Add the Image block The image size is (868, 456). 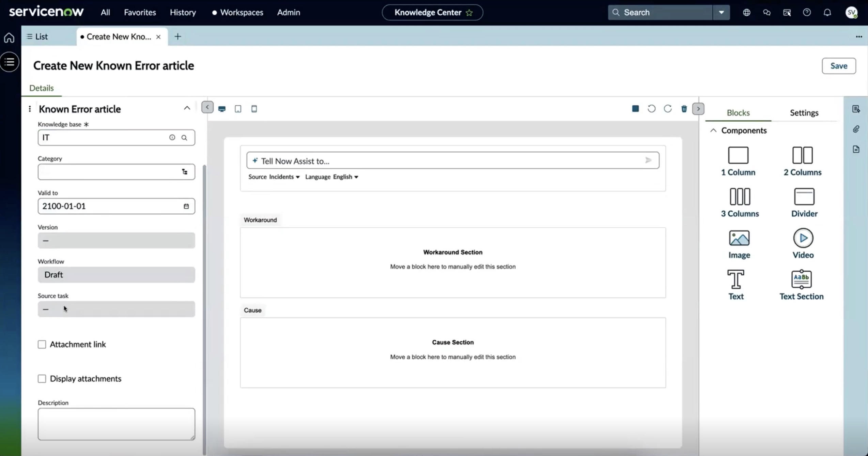(x=739, y=244)
